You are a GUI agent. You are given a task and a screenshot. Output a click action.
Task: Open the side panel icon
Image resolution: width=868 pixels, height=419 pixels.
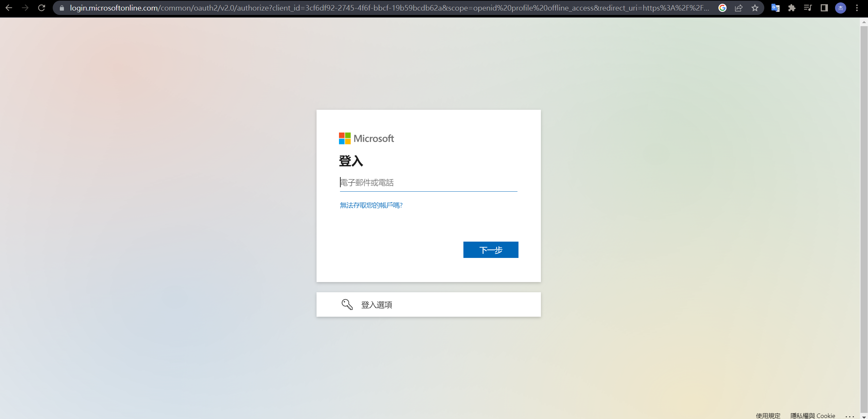tap(824, 7)
